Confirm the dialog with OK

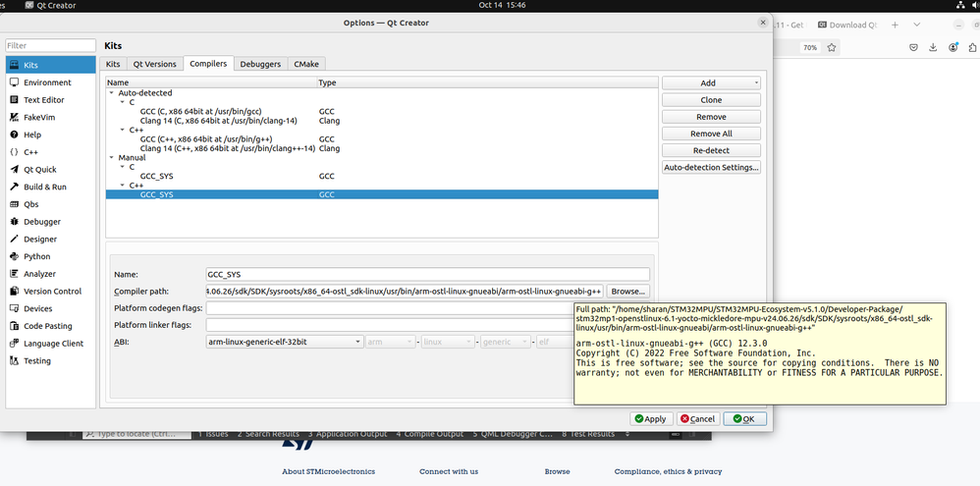pos(745,419)
